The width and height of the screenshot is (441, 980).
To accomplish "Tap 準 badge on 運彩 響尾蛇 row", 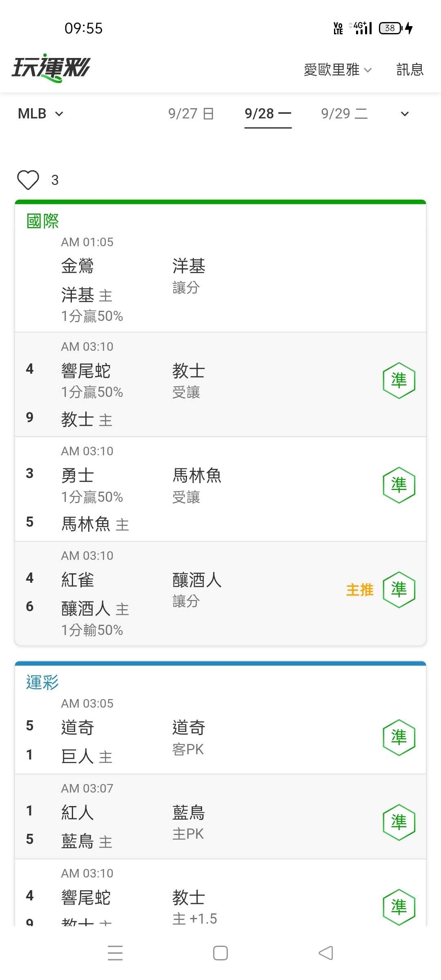I will [x=399, y=907].
